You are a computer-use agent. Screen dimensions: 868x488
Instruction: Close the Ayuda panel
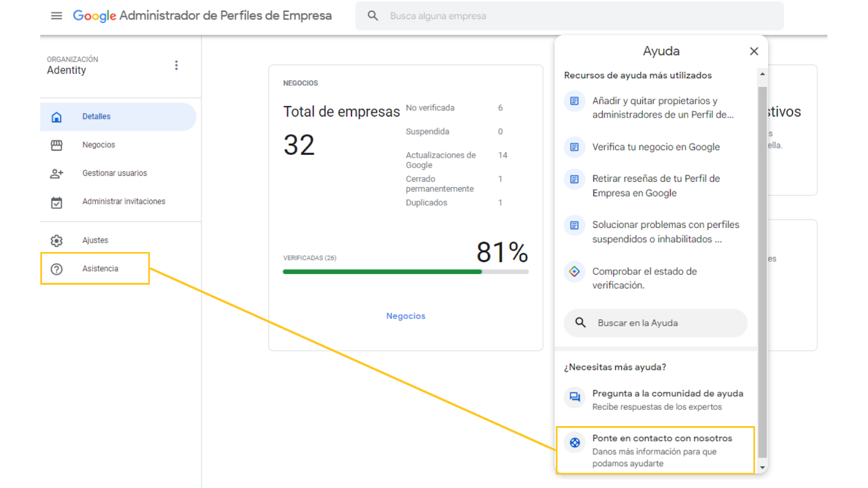point(754,51)
